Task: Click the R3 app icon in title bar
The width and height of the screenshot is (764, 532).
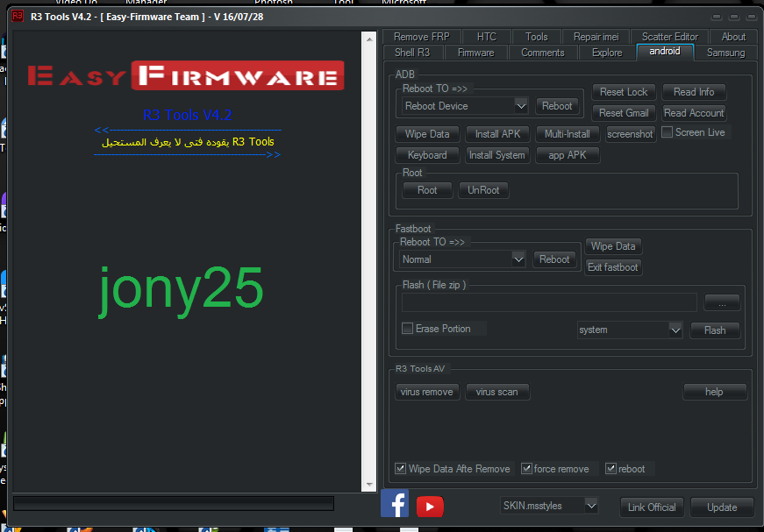Action: (x=17, y=17)
